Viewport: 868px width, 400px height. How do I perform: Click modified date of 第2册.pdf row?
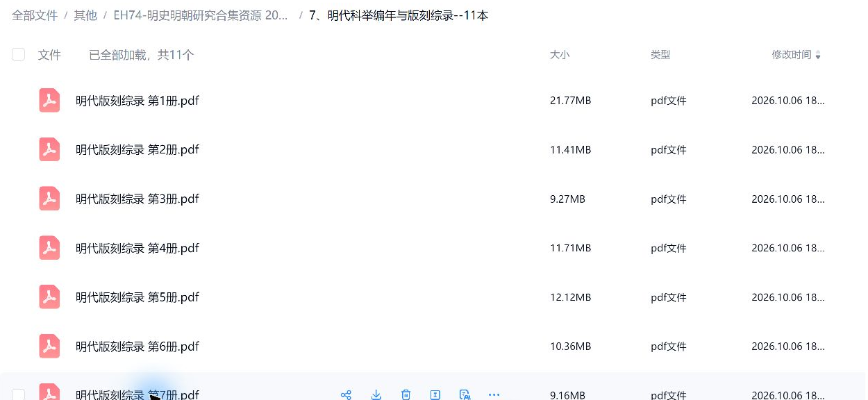(x=788, y=150)
